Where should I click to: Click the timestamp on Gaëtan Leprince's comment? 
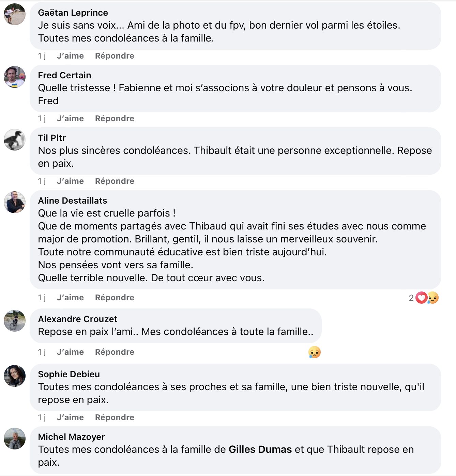pyautogui.click(x=42, y=56)
